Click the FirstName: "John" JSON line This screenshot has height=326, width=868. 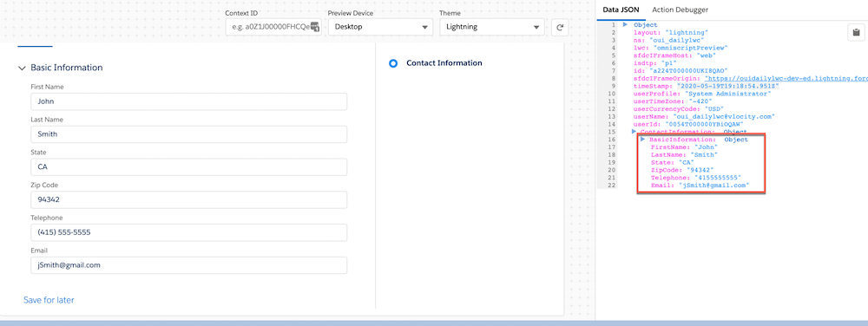(x=684, y=147)
